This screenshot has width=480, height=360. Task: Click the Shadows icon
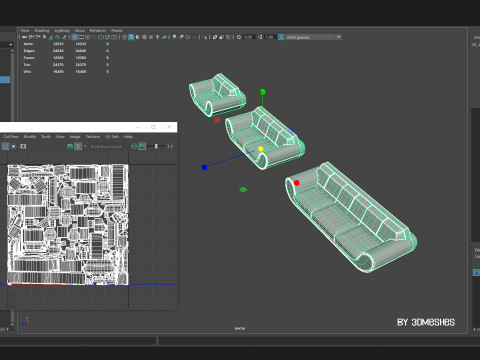[x=164, y=37]
